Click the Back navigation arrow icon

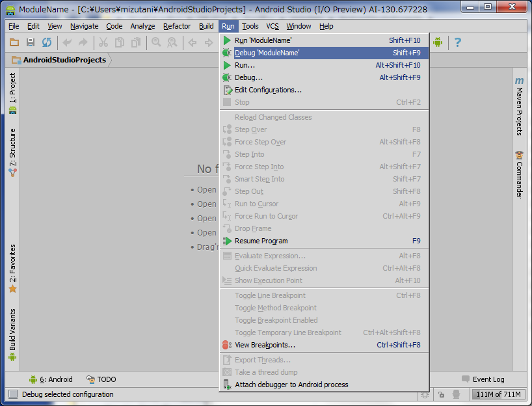coord(193,42)
